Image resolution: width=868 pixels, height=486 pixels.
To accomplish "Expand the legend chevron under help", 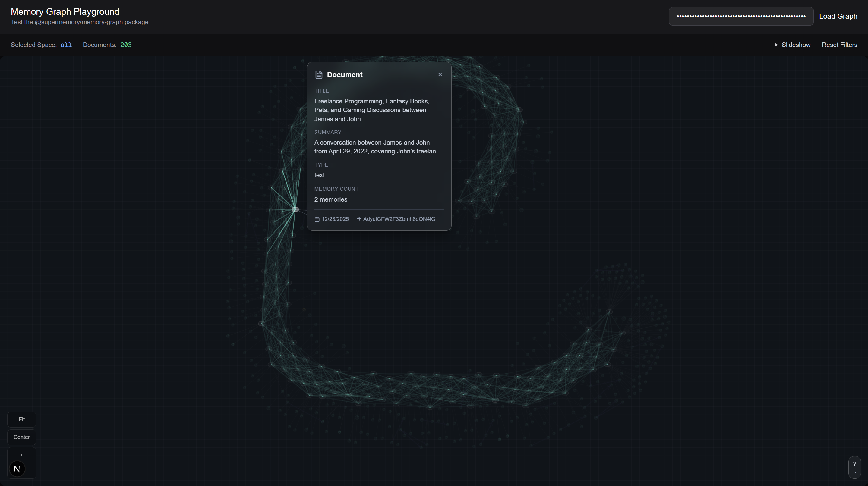I will 854,472.
